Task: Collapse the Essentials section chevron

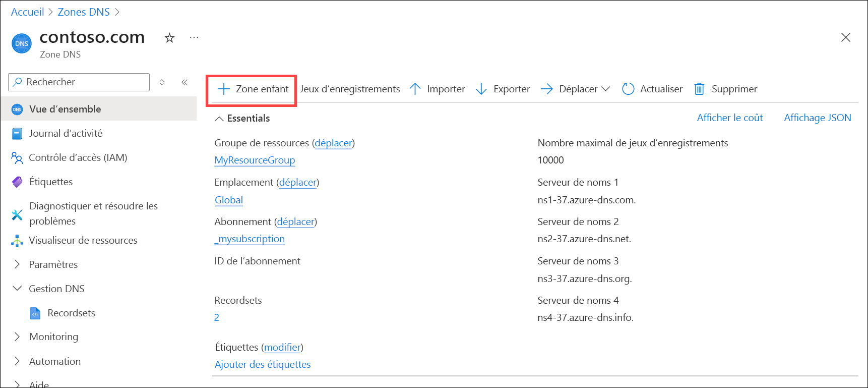Action: tap(219, 119)
